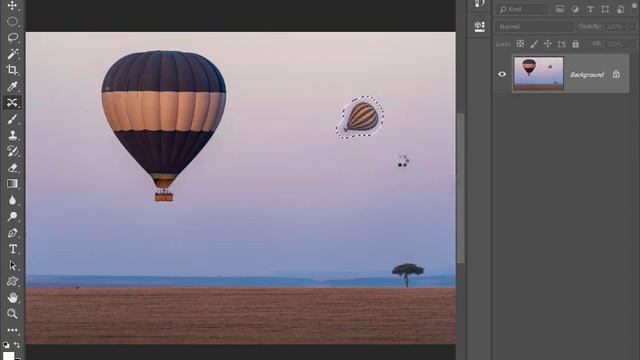Screen dimensions: 640x360
Task: Filter layers by pixel layers
Action: point(560,9)
